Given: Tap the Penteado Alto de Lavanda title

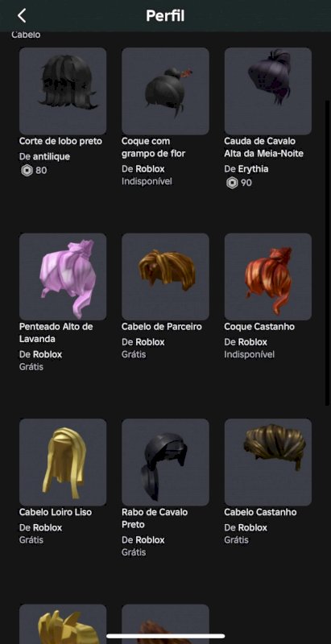Looking at the screenshot, I should (x=56, y=332).
